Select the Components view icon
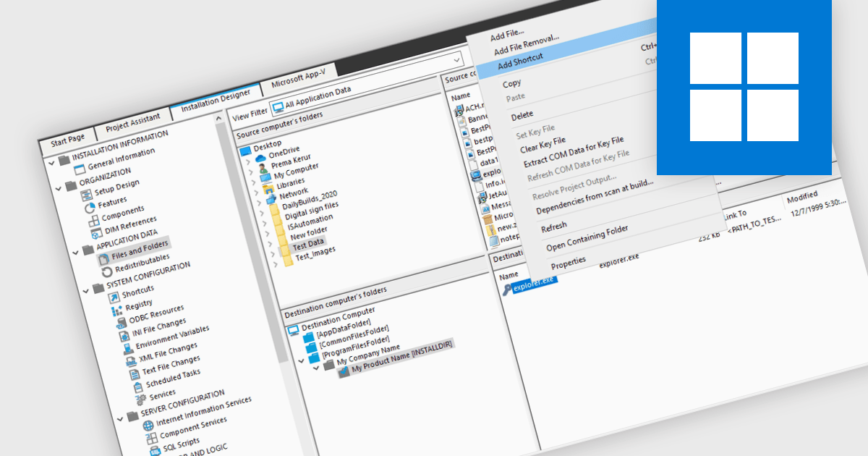The image size is (868, 456). [x=93, y=221]
